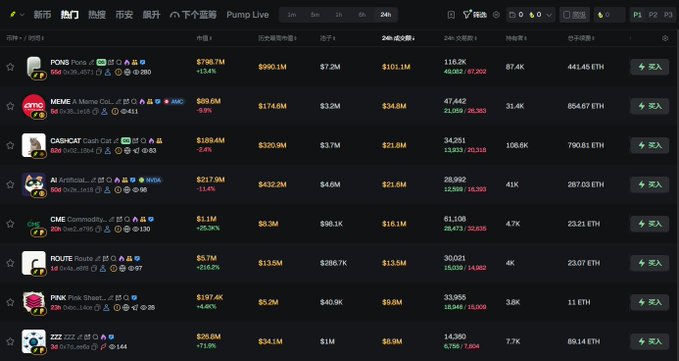Open the cat thumbnail of CASHCAT
This screenshot has width=679, height=361.
point(33,145)
